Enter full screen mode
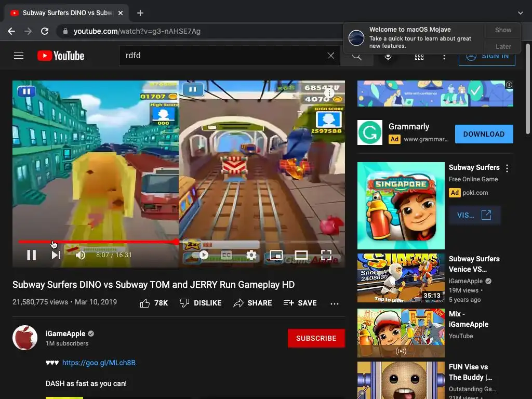The width and height of the screenshot is (532, 399). coord(326,255)
